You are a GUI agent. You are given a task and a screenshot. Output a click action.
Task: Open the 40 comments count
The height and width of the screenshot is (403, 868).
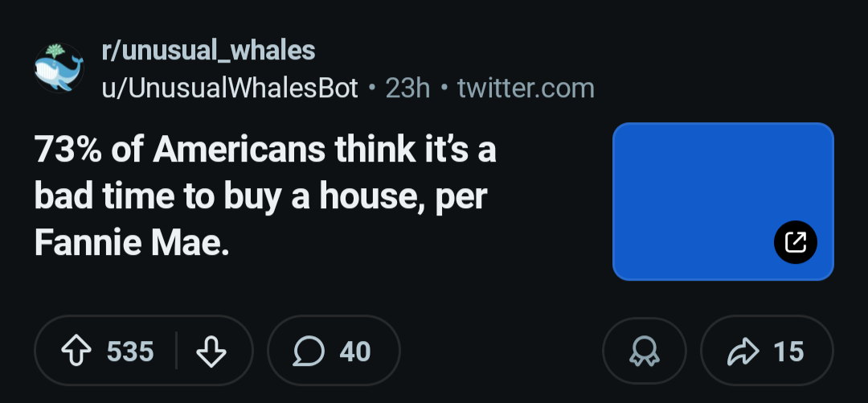pyautogui.click(x=355, y=352)
